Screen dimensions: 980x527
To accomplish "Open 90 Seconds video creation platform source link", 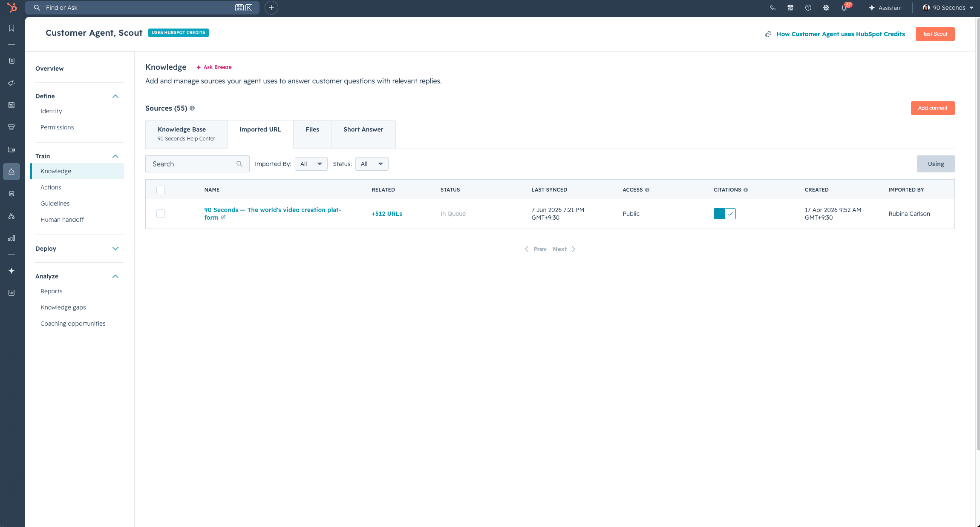I will point(273,214).
